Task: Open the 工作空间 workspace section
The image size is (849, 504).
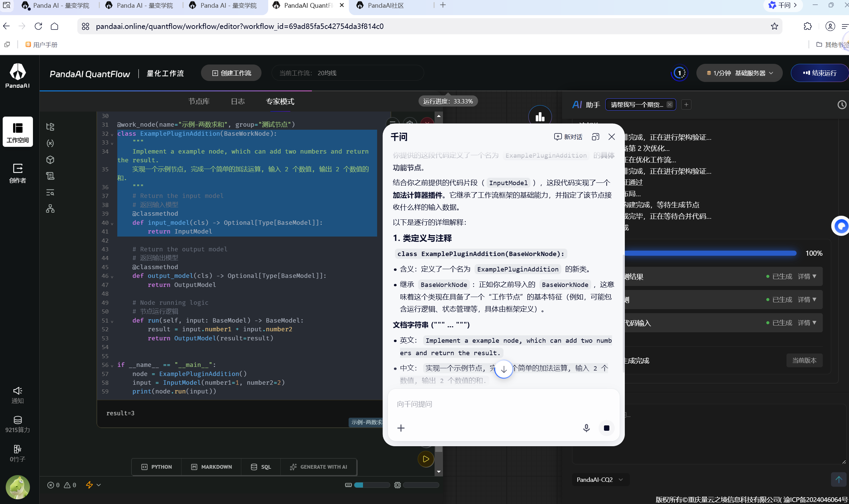Action: [18, 132]
